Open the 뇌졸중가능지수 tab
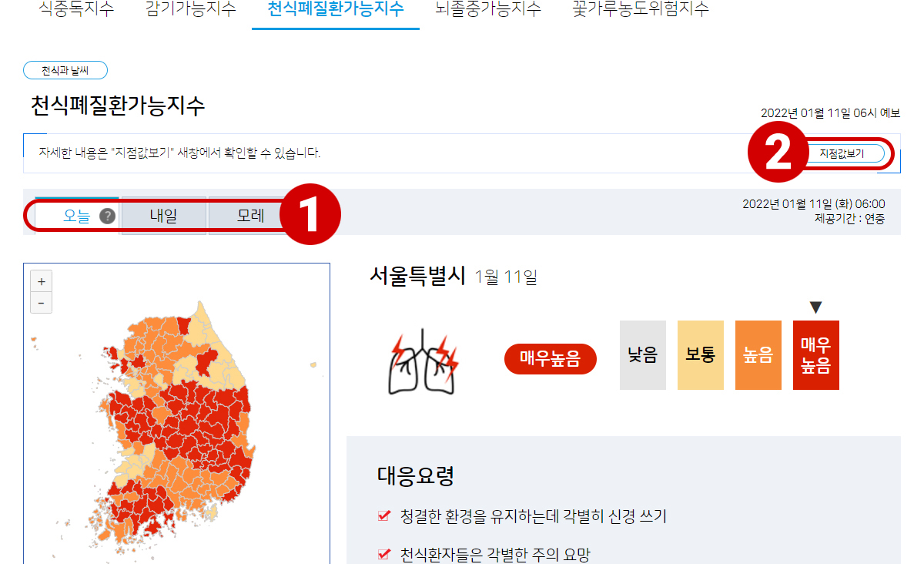The image size is (924, 564). (488, 9)
